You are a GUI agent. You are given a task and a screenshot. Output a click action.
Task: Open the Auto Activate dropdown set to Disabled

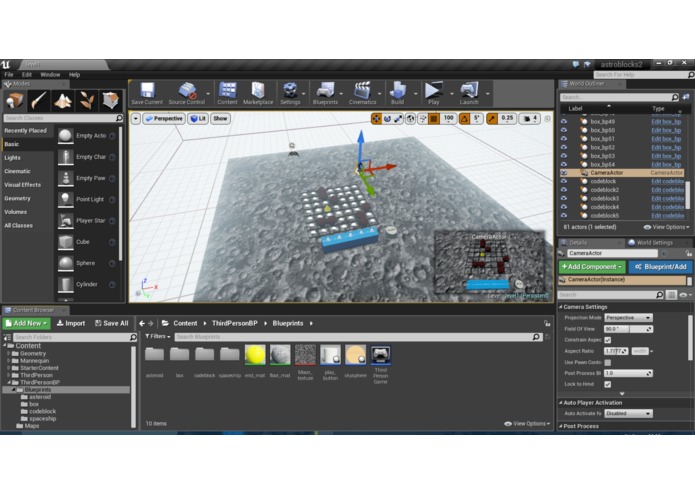(628, 413)
